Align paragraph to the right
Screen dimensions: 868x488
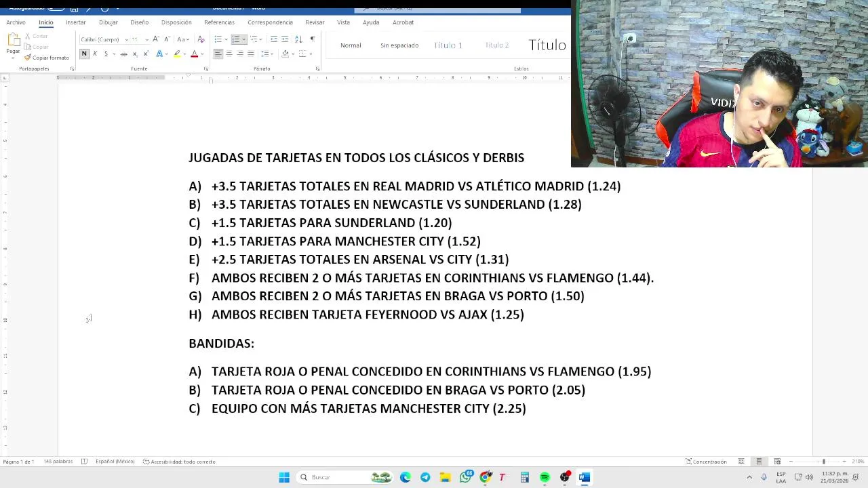(x=240, y=54)
